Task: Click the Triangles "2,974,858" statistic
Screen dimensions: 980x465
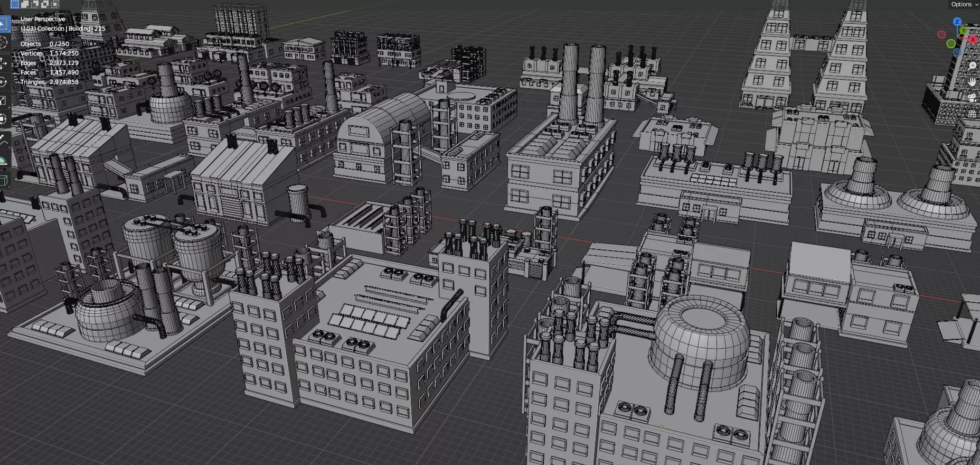Action: 64,82
